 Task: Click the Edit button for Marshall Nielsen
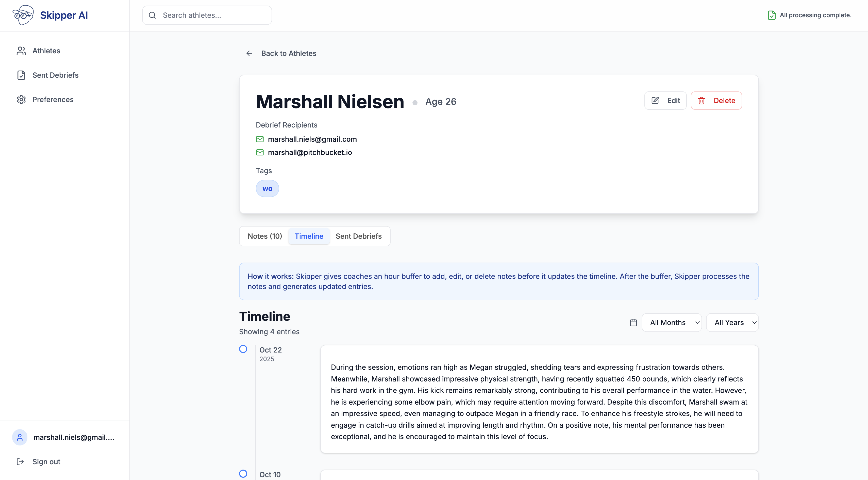[665, 100]
